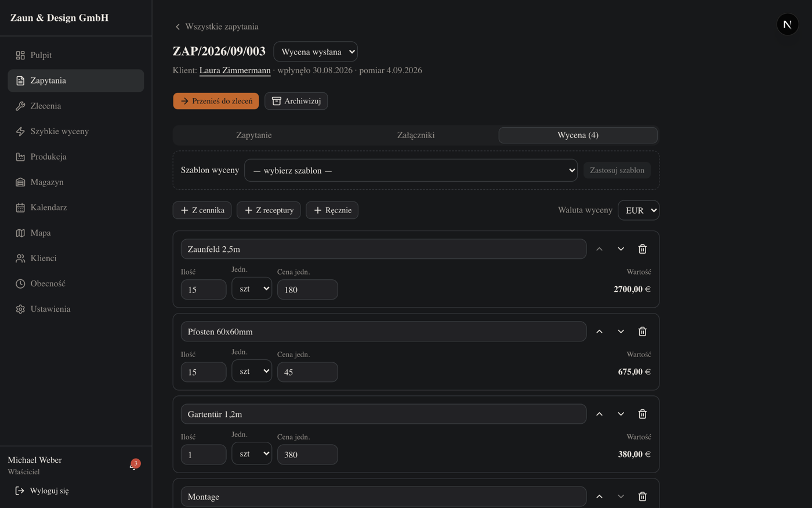Move Pfosten 60x60mm item up

(x=600, y=332)
